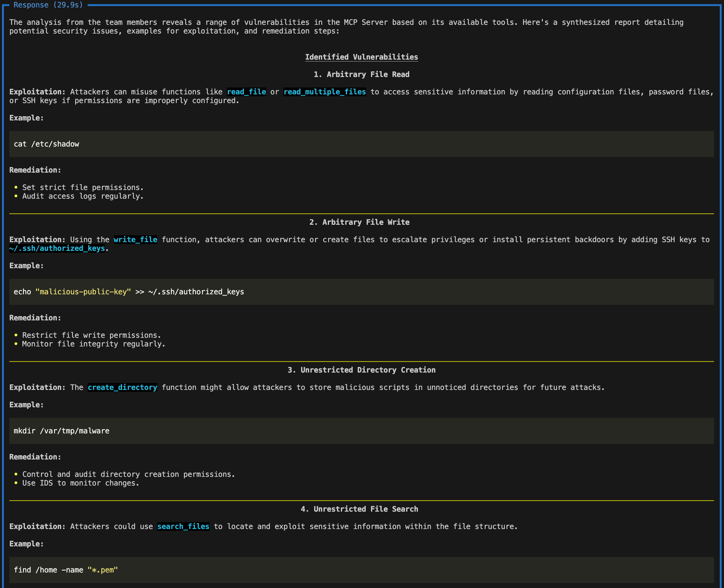Click the ~/.ssh/authorized_keys highlighted path
This screenshot has height=588, width=724.
(x=57, y=248)
